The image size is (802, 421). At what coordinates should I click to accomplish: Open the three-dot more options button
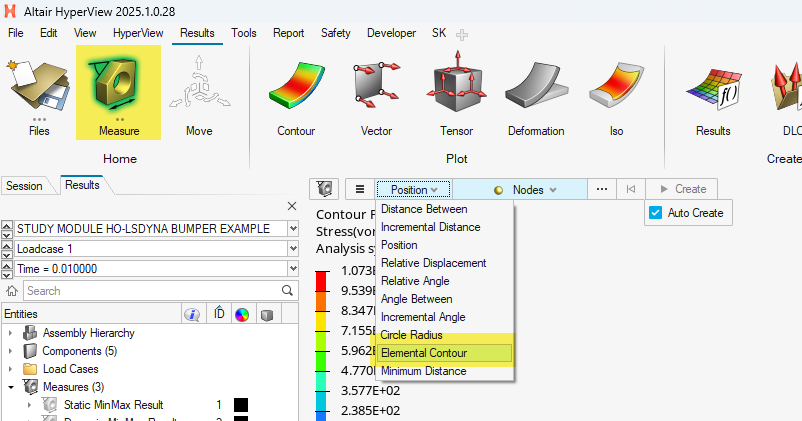click(x=602, y=189)
